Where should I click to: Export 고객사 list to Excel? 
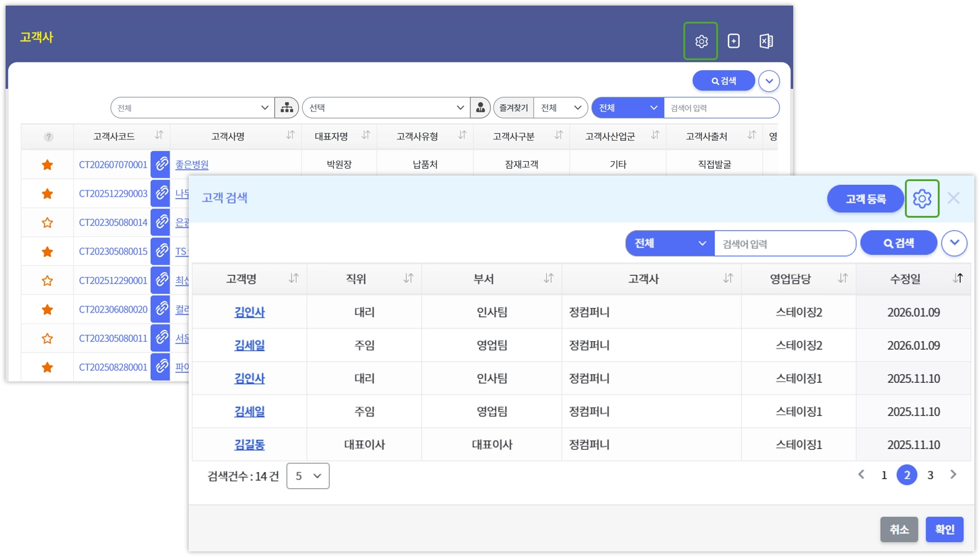point(766,41)
